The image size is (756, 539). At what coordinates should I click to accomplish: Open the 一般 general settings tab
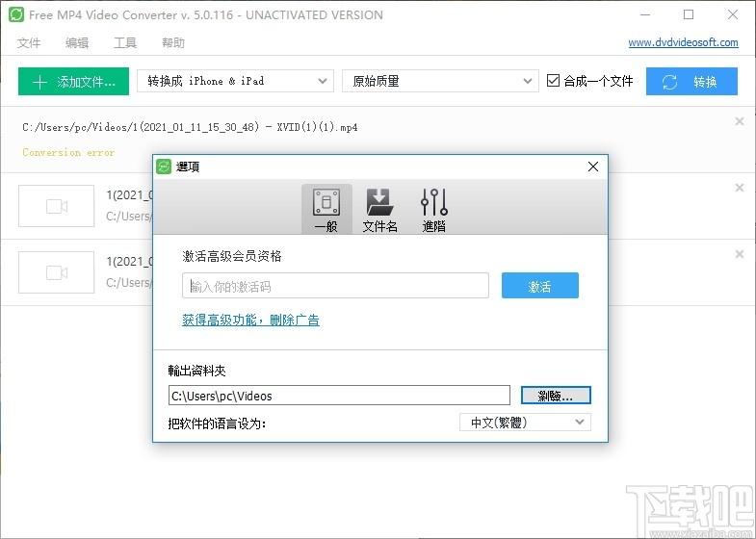pos(326,210)
